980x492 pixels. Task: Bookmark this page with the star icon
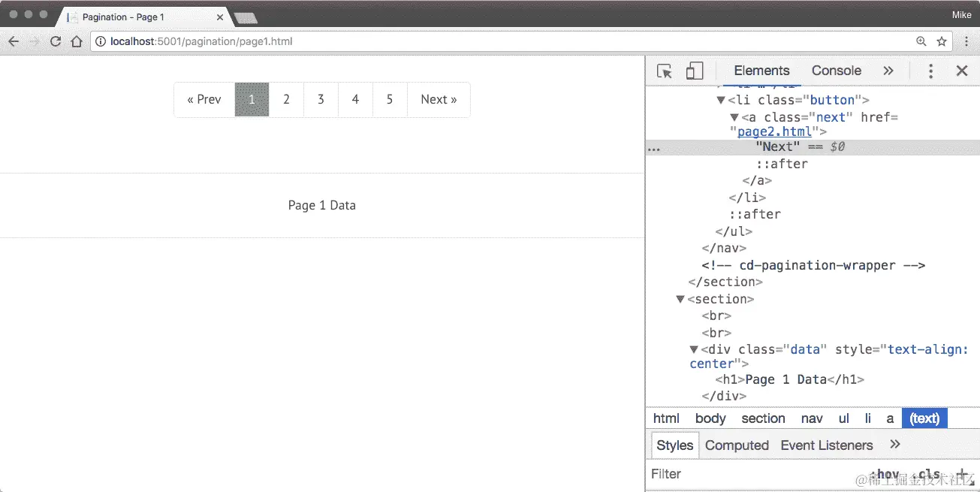click(x=942, y=41)
